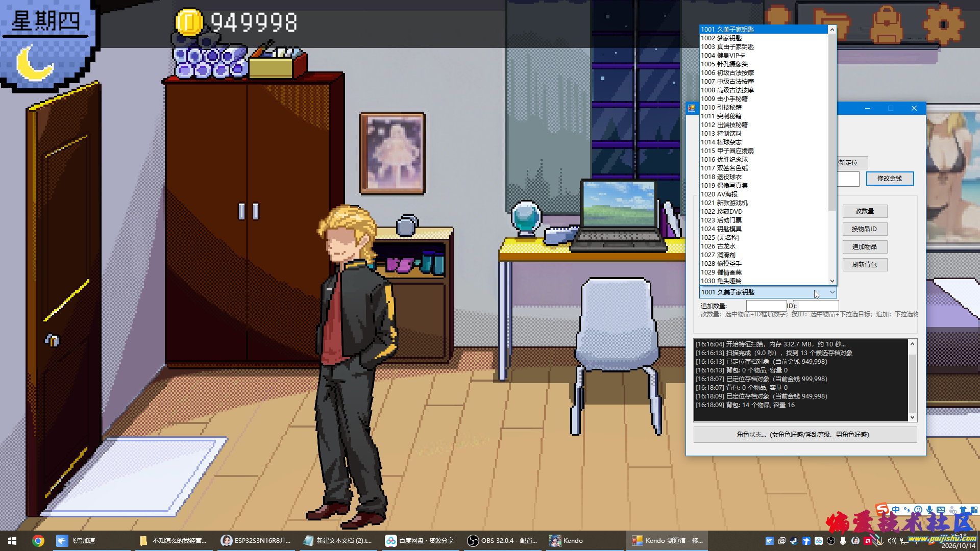Click the 换物品ID button
Viewport: 980px width, 551px height.
tap(865, 229)
